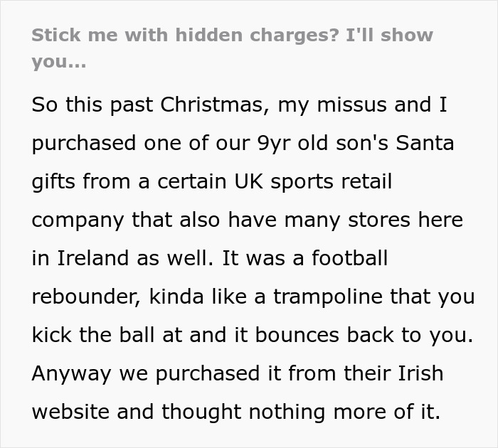Click the text '9yr' in the story
Screen dimensions: 498x448
coord(272,143)
